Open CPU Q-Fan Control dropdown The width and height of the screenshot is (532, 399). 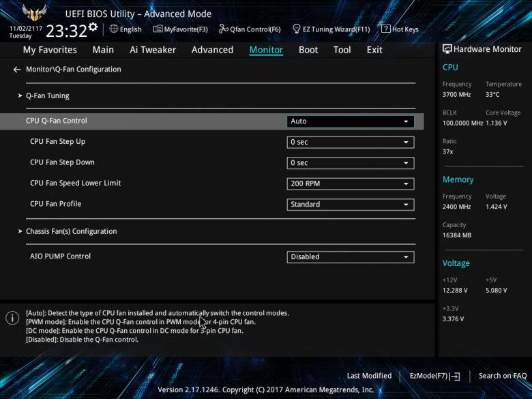351,121
